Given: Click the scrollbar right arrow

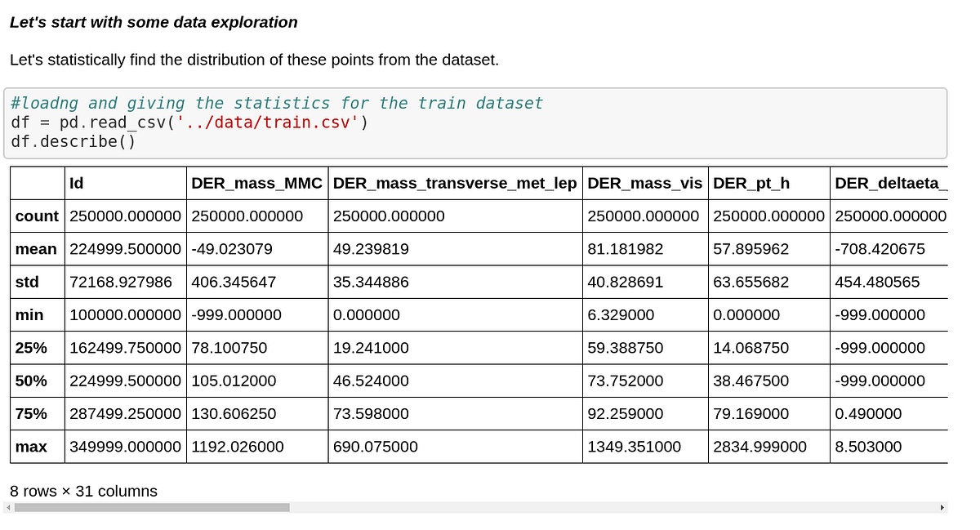Looking at the screenshot, I should [x=942, y=507].
